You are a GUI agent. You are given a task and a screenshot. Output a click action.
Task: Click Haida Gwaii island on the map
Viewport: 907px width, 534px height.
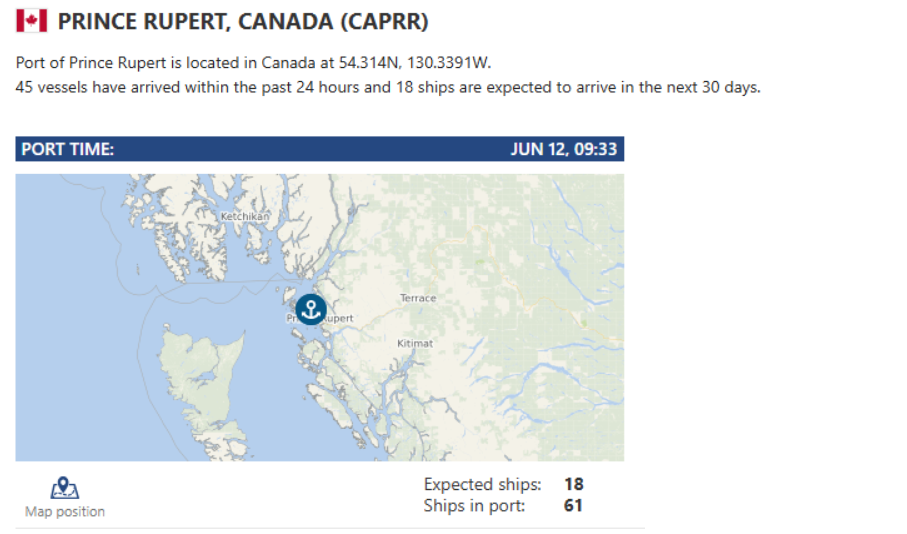[x=202, y=376]
